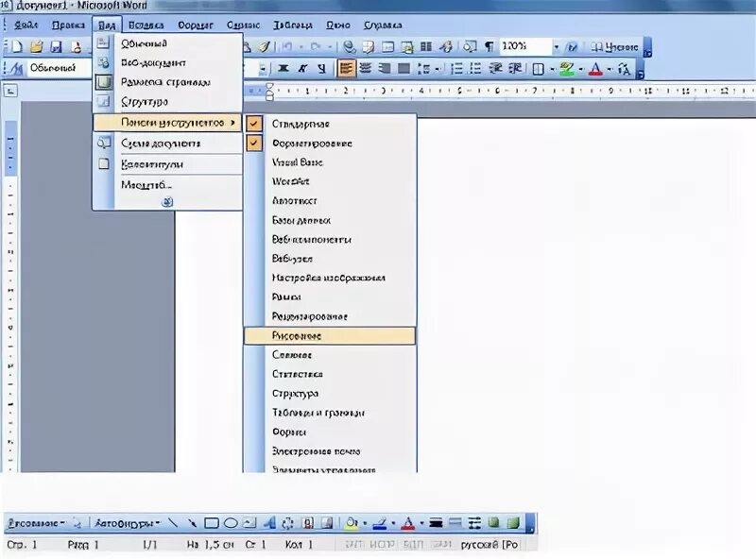Choose Масштаб... in the View menu
756x559 pixels.
[168, 185]
